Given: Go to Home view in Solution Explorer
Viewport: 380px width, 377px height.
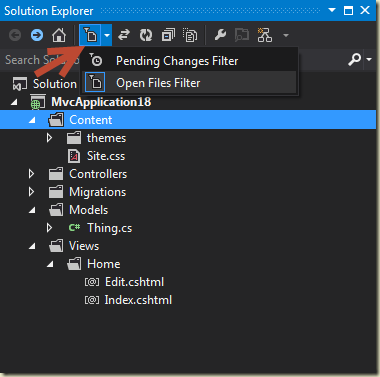Looking at the screenshot, I should [59, 35].
